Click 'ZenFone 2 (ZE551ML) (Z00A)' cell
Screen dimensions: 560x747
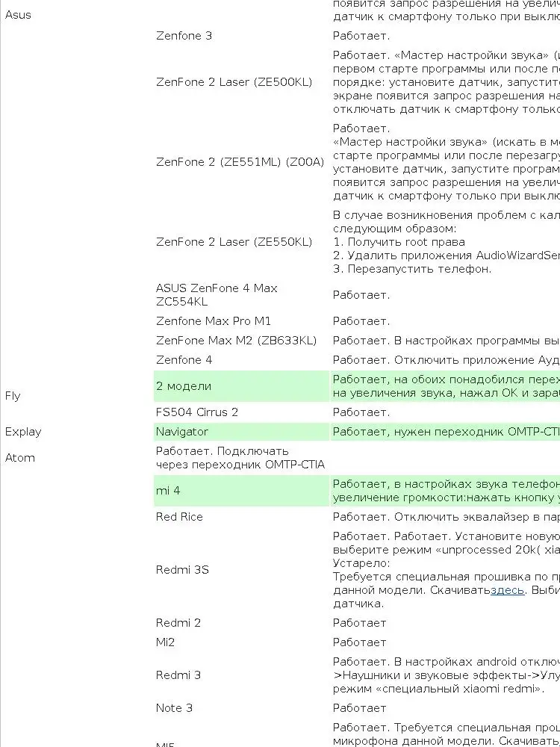tap(240, 162)
